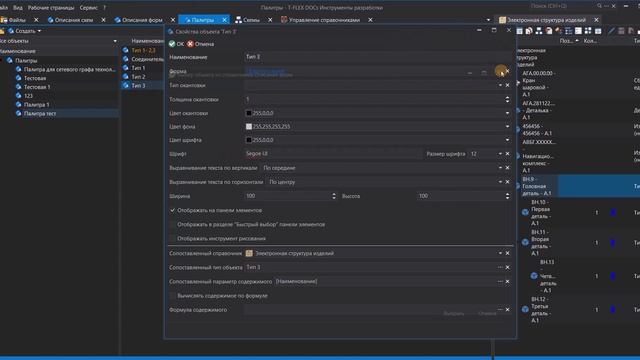Clear the Размер шрифта field
Image resolution: width=640 pixels, height=360 pixels.
click(x=507, y=154)
